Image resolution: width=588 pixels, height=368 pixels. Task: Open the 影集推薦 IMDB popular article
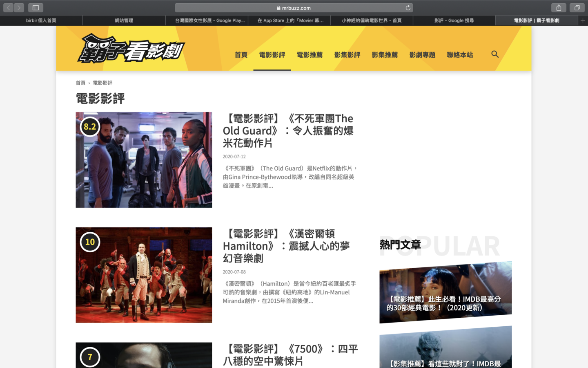(445, 347)
